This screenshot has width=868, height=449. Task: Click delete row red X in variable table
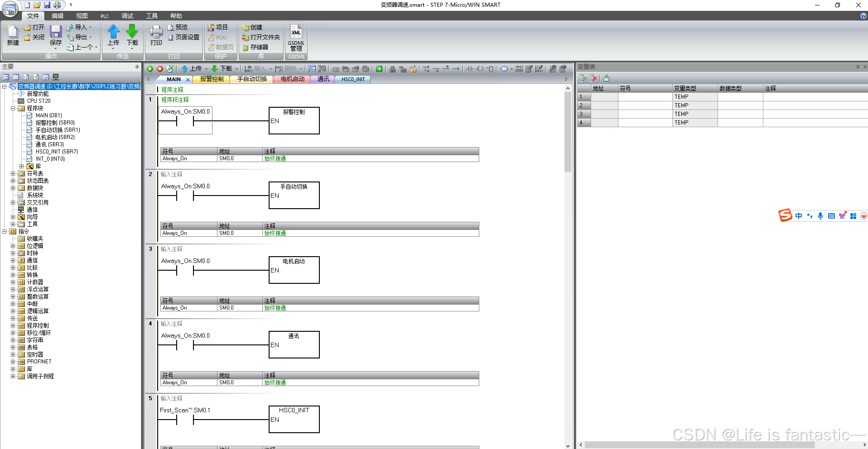(593, 78)
